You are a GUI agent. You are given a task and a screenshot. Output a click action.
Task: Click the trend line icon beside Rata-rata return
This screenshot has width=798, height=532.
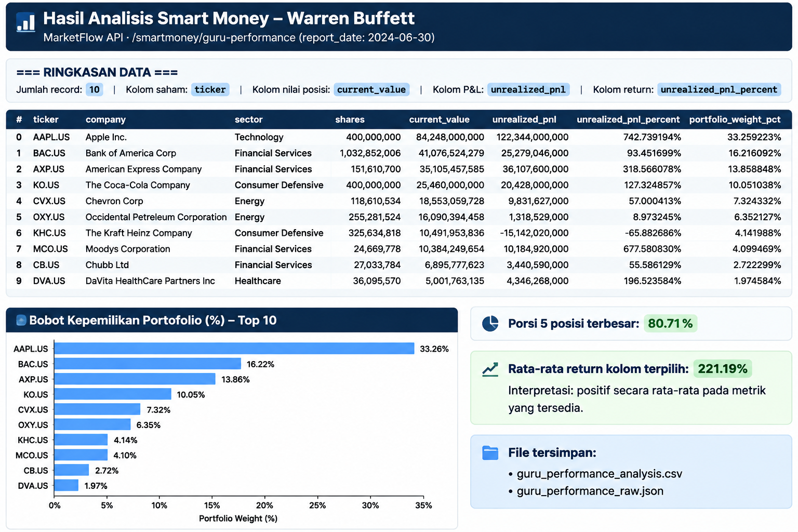pyautogui.click(x=490, y=369)
